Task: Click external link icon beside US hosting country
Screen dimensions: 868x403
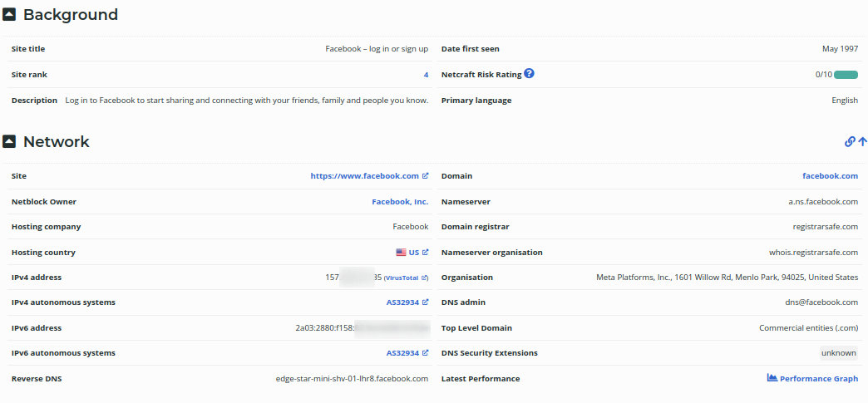Action: pyautogui.click(x=426, y=253)
